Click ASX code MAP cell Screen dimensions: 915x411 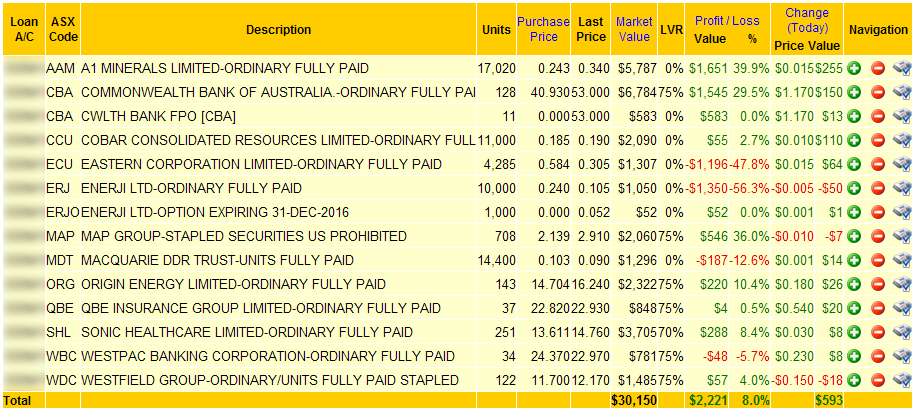pos(61,236)
